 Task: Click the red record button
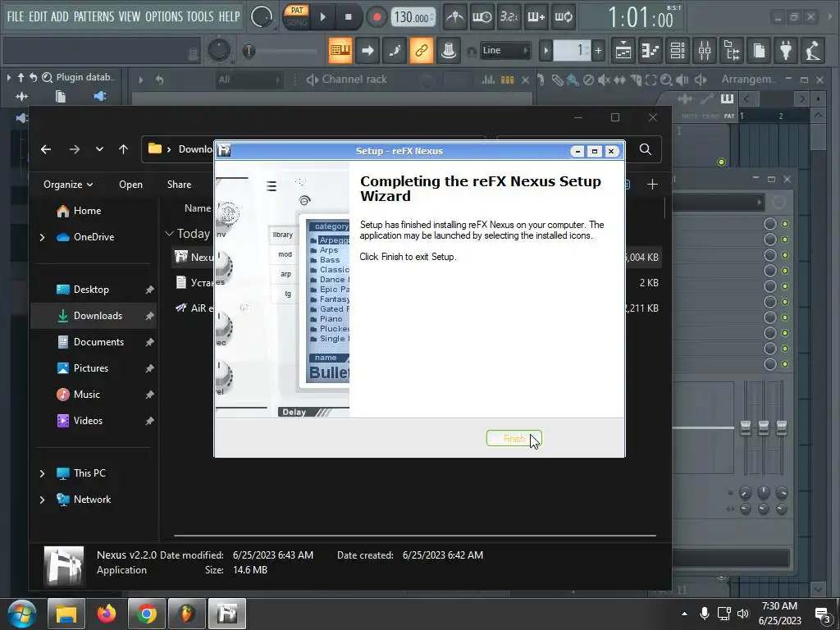(377, 17)
